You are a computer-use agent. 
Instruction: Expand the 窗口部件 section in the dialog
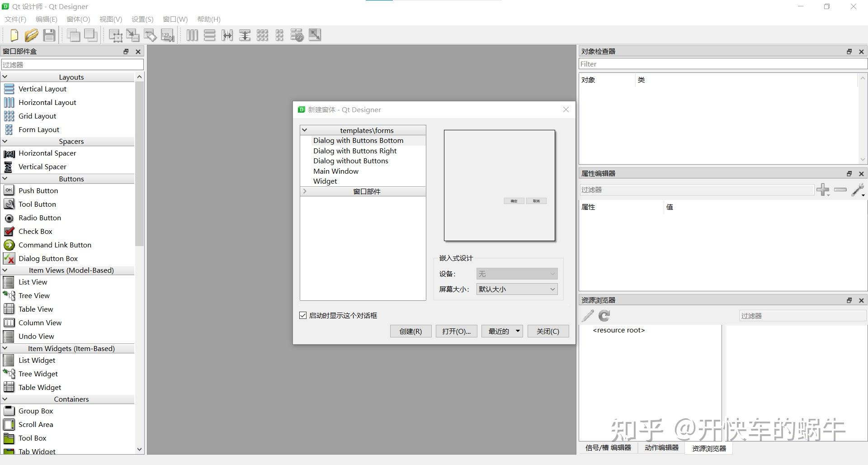coord(305,191)
